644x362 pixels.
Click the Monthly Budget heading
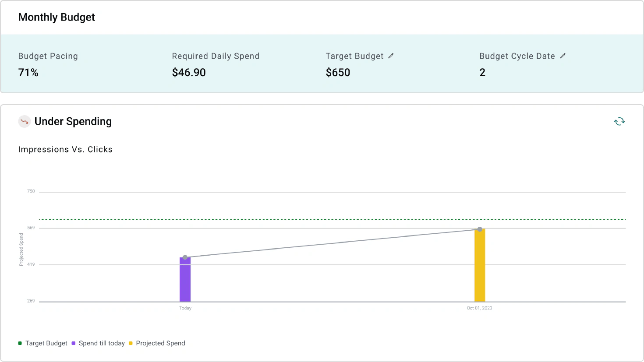[x=57, y=17]
